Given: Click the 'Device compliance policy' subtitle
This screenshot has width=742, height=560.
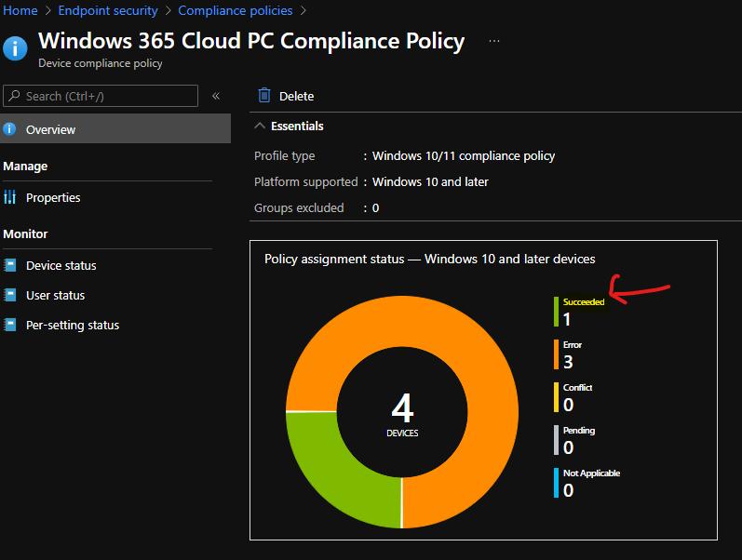Looking at the screenshot, I should pyautogui.click(x=101, y=63).
